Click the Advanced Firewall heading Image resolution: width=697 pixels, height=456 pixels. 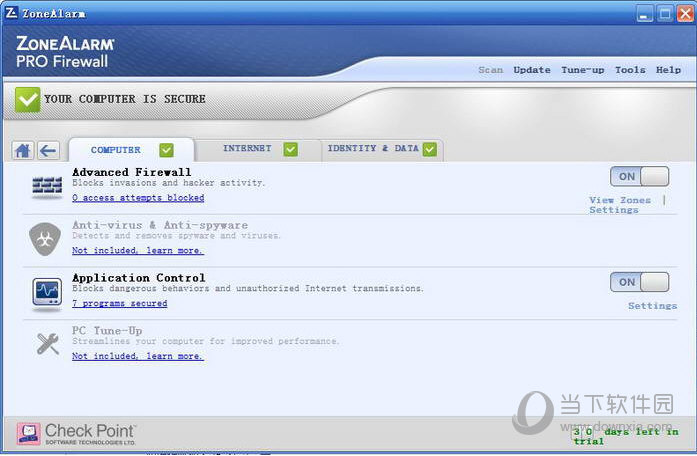click(132, 172)
